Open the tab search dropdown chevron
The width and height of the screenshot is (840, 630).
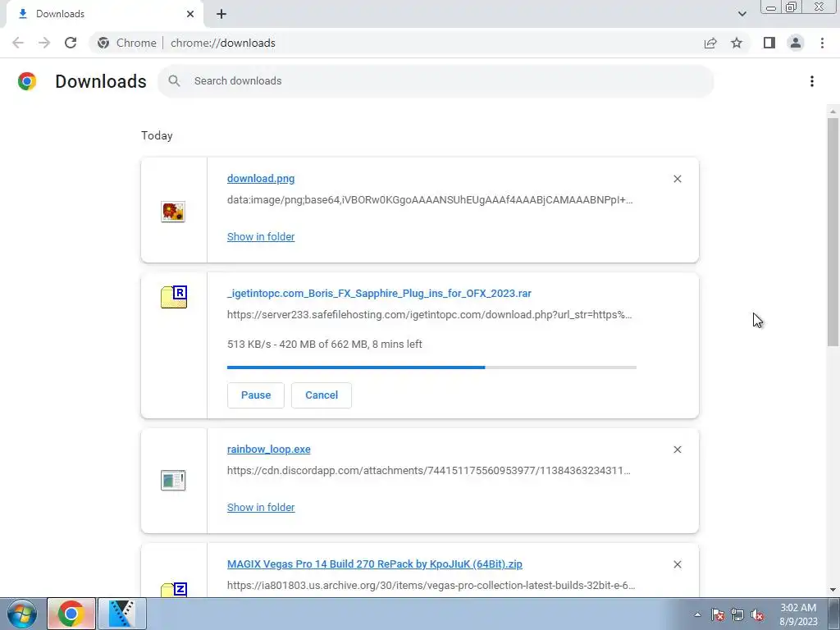(x=742, y=14)
